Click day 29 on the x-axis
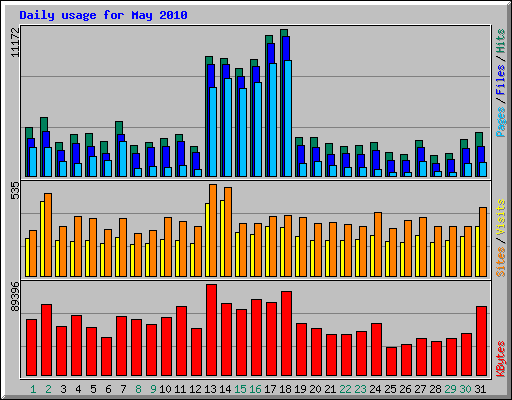Image resolution: width=512 pixels, height=400 pixels. pyautogui.click(x=450, y=389)
